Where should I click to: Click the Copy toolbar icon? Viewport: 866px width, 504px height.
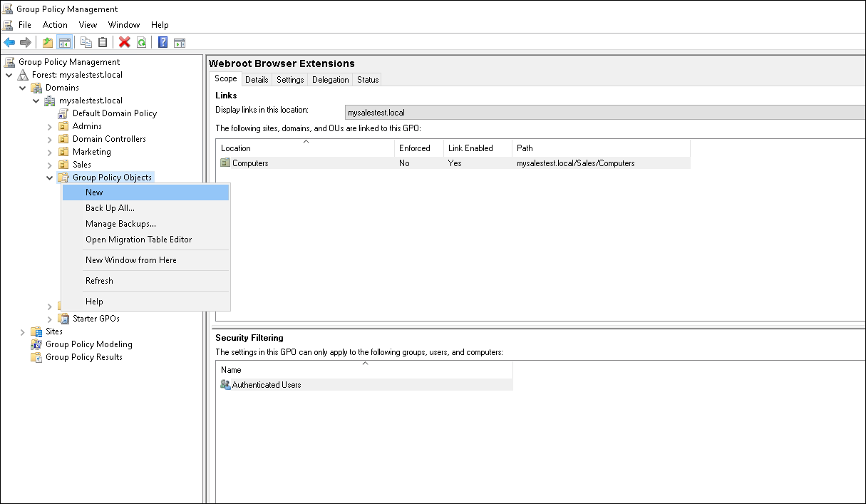85,42
